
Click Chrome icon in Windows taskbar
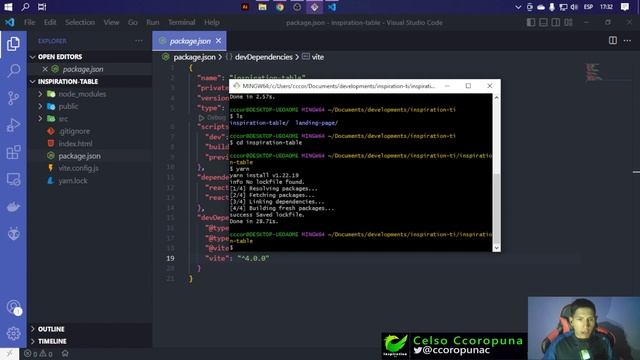pyautogui.click(x=280, y=7)
